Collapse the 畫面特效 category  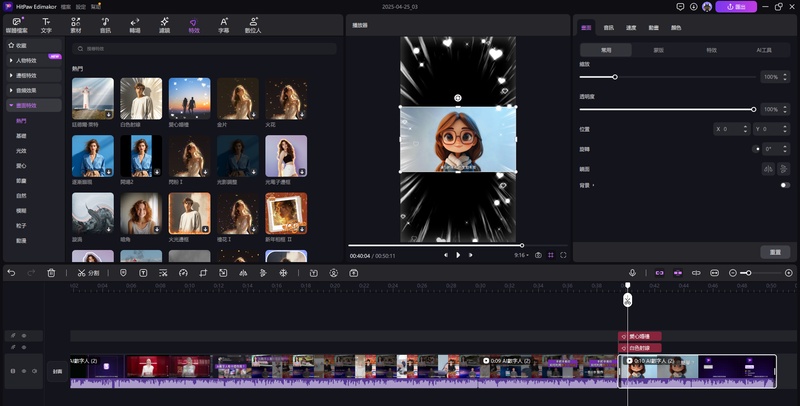tap(34, 106)
